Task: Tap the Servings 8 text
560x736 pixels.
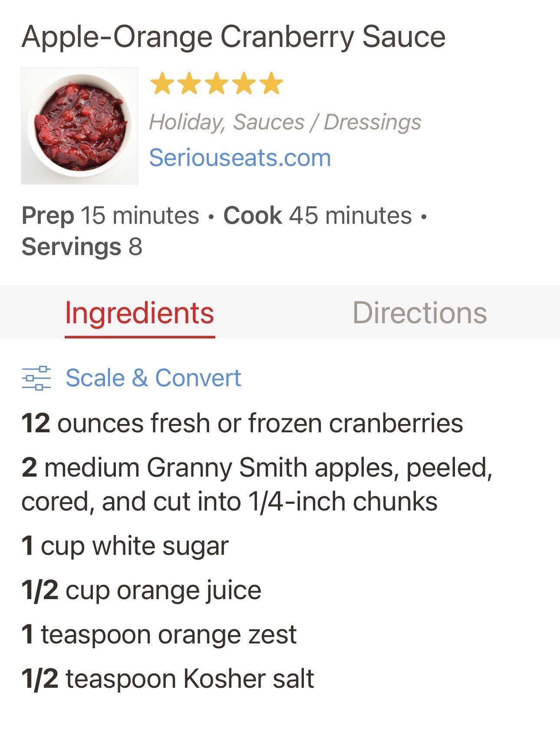Action: 82,247
